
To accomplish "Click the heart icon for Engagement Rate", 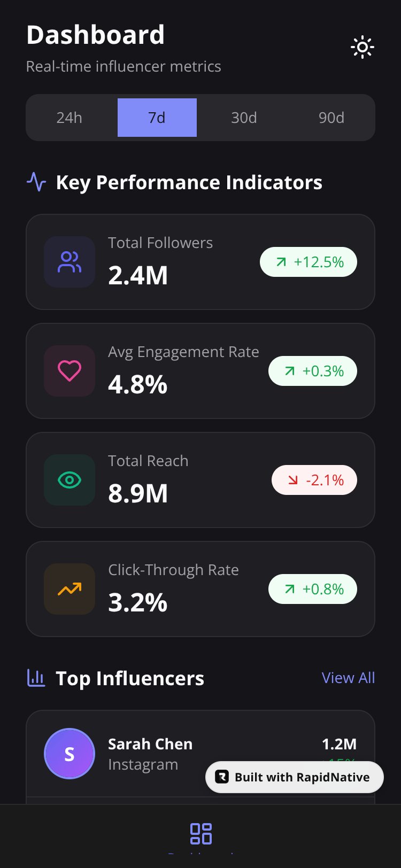I will click(x=70, y=371).
